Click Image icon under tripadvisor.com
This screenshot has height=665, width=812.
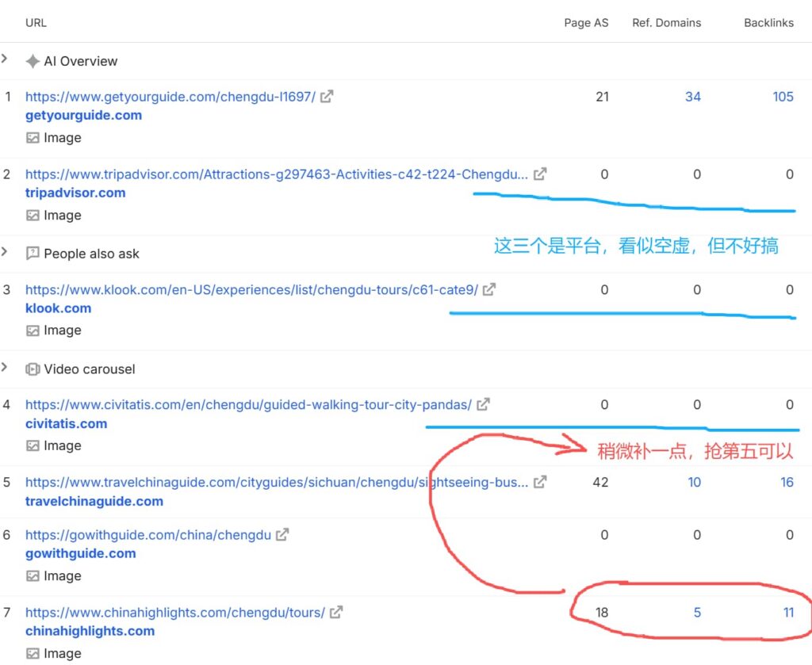[x=33, y=216]
